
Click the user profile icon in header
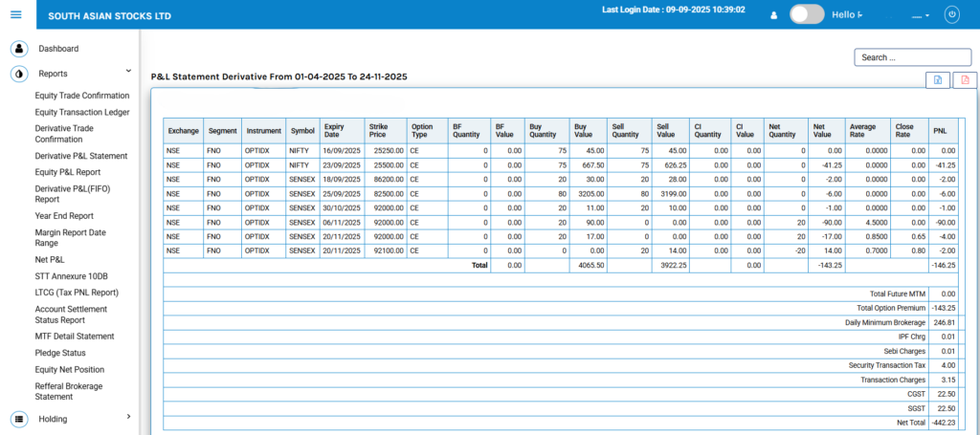[773, 15]
